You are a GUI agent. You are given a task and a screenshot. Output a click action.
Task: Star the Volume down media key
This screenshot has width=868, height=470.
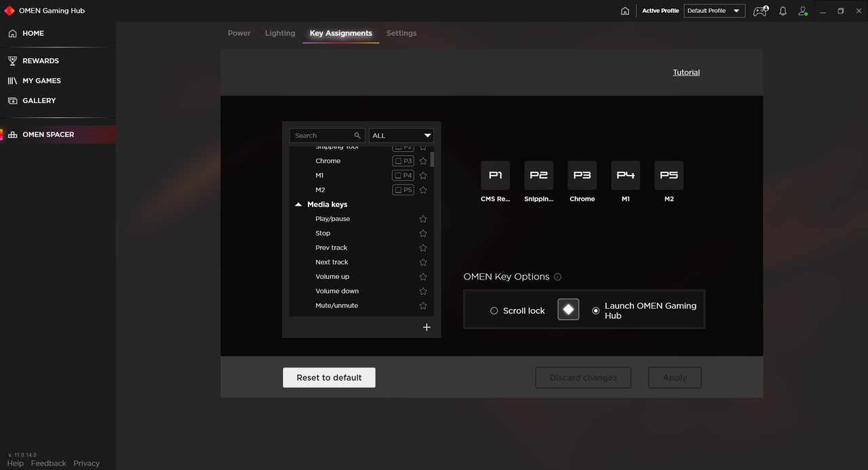(423, 291)
